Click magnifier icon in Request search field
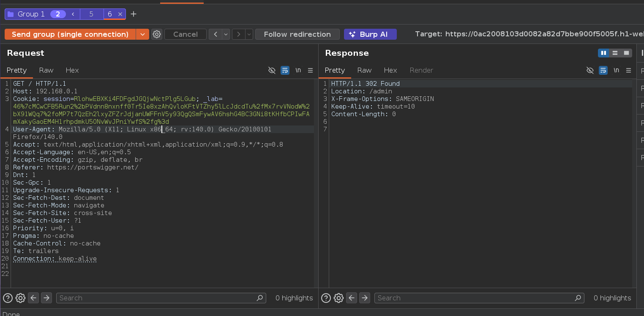The image size is (644, 316). (260, 298)
